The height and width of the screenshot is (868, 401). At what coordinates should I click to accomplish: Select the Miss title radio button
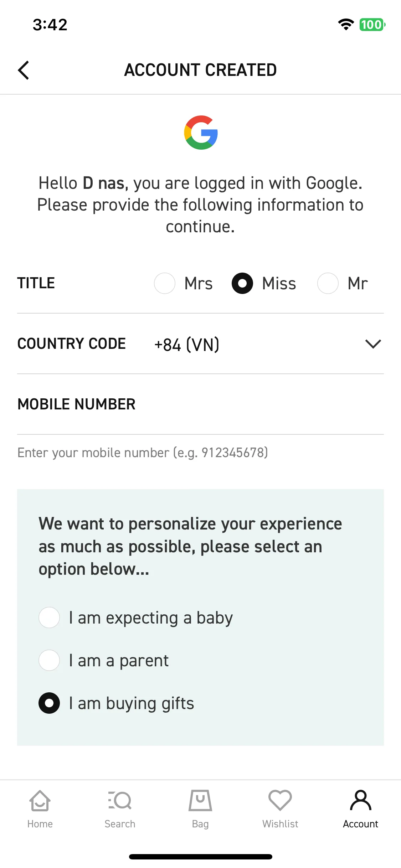pyautogui.click(x=242, y=283)
